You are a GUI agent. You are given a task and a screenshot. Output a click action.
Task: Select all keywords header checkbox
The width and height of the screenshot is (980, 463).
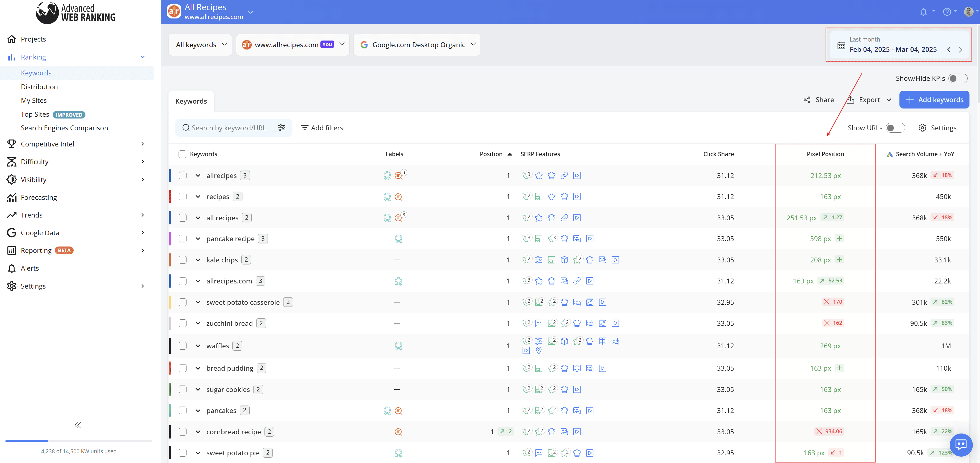(182, 154)
